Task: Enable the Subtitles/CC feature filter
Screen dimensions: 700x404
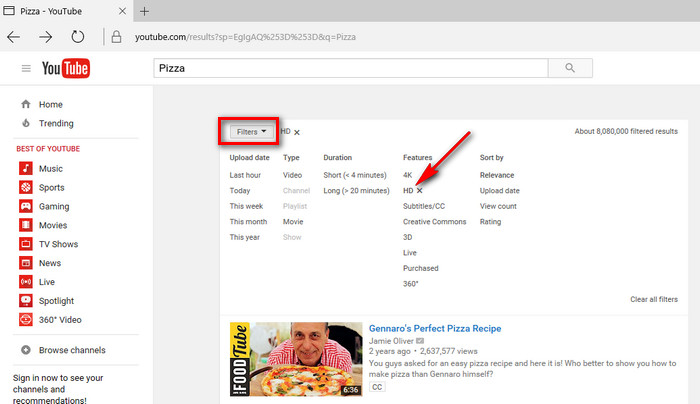Action: point(424,206)
